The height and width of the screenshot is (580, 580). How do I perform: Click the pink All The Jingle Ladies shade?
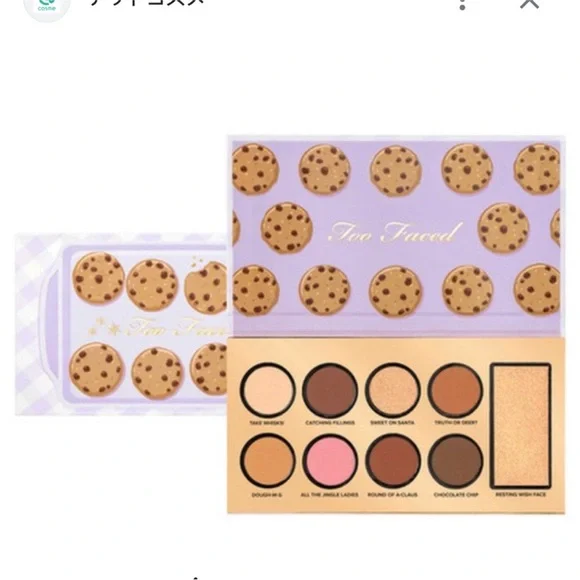click(x=330, y=461)
